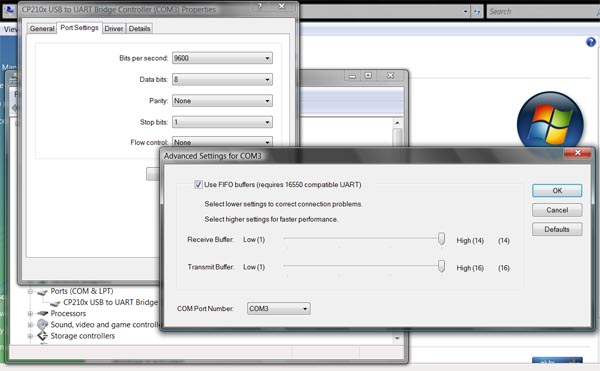The width and height of the screenshot is (600, 371).
Task: Select the Processors icon in device tree
Action: 42,314
